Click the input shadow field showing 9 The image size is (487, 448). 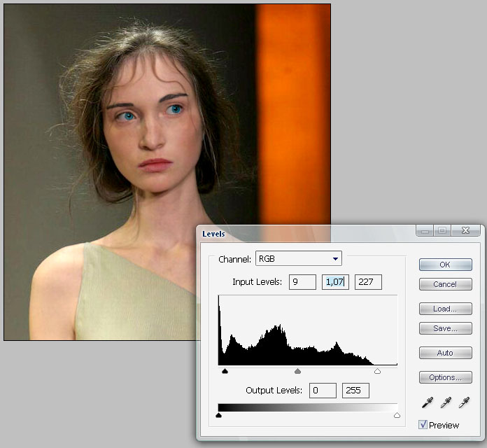302,282
